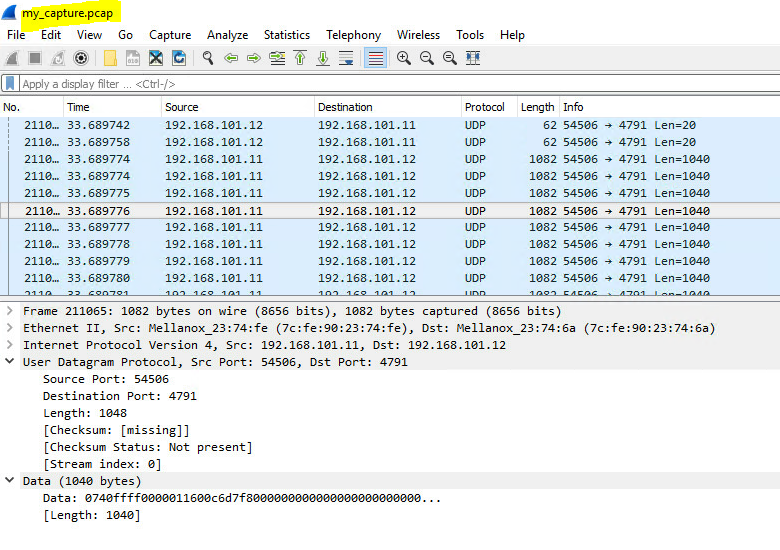This screenshot has height=550, width=780.
Task: Go to the previous packet arrow
Action: [231, 58]
